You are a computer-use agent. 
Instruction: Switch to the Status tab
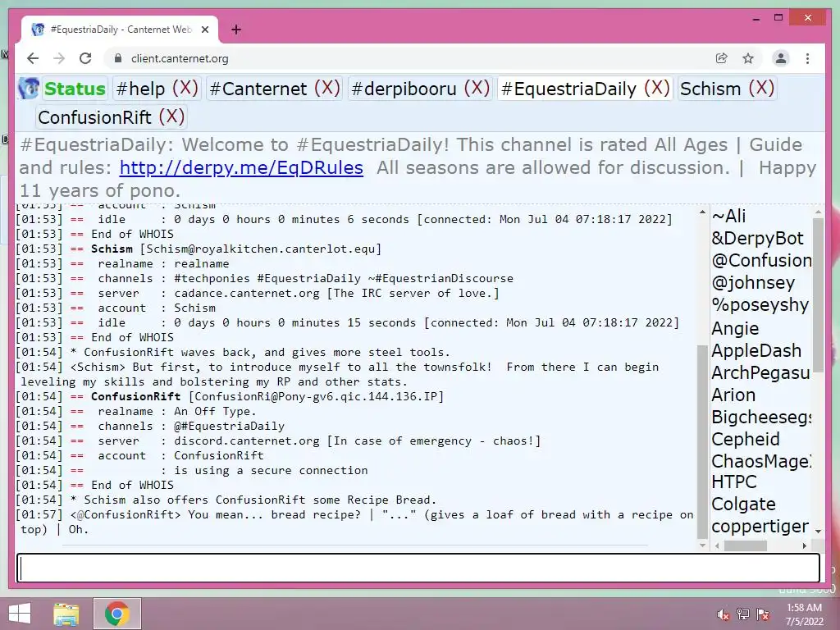tap(75, 89)
